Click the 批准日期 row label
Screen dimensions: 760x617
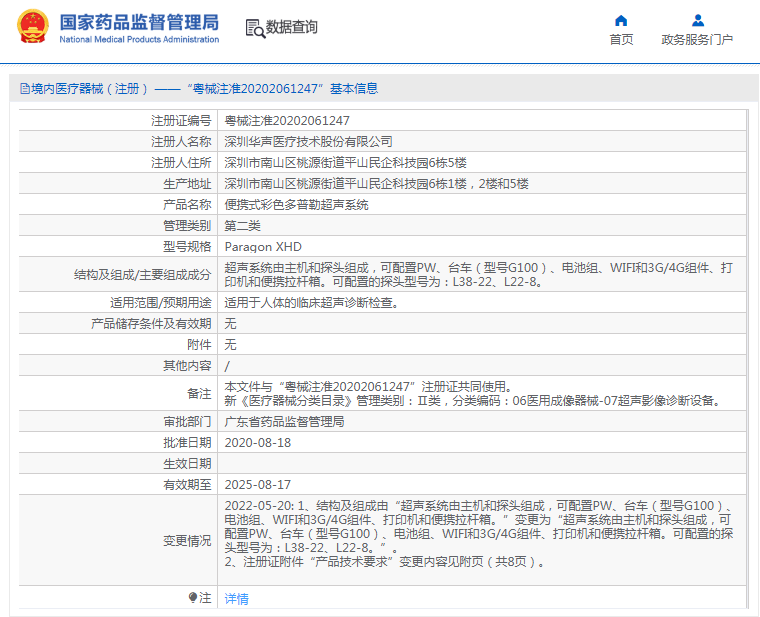(x=187, y=443)
